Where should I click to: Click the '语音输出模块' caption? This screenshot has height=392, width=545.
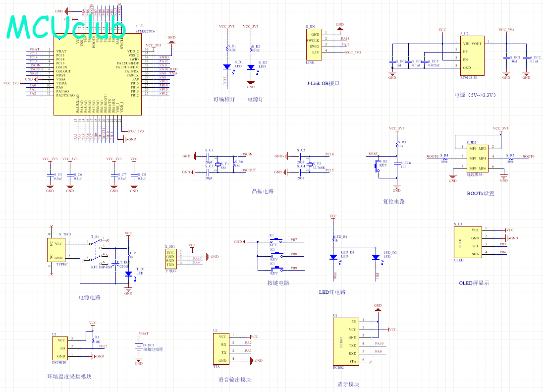[x=235, y=380]
